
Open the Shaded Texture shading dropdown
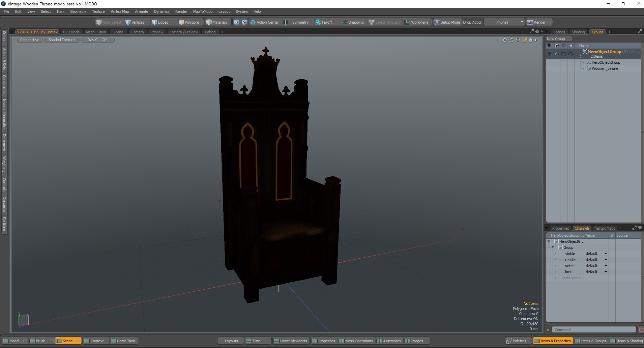pos(62,40)
